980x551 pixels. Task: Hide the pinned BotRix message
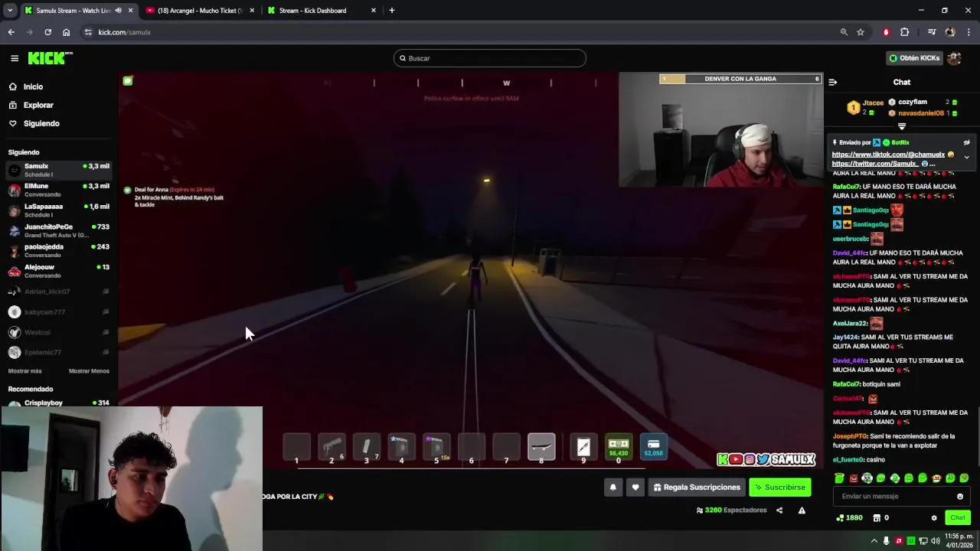(966, 142)
